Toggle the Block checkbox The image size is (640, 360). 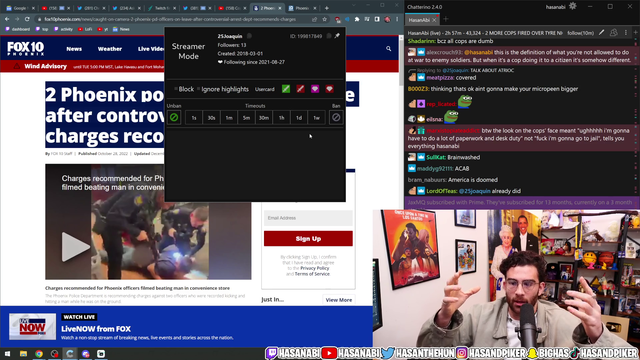point(176,89)
